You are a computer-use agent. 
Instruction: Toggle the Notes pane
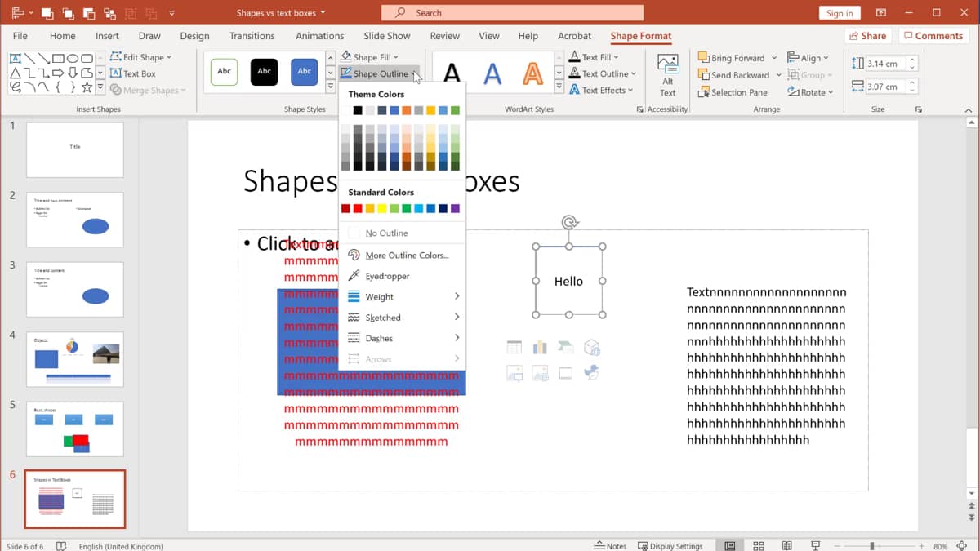coord(611,546)
